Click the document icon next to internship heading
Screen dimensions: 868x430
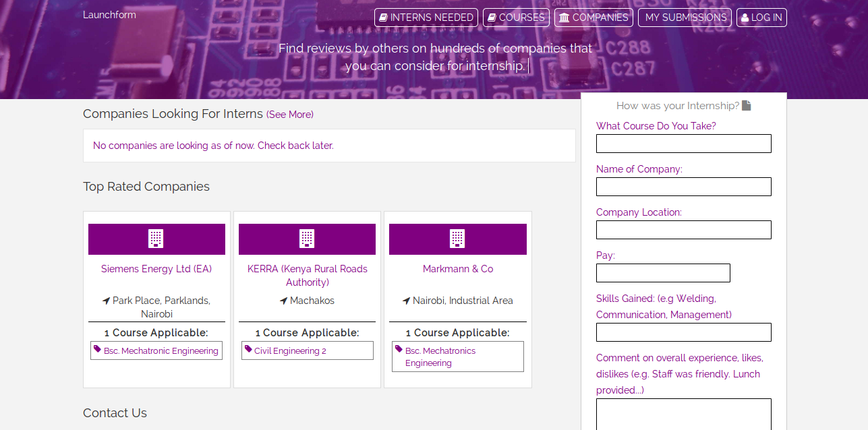coord(746,106)
